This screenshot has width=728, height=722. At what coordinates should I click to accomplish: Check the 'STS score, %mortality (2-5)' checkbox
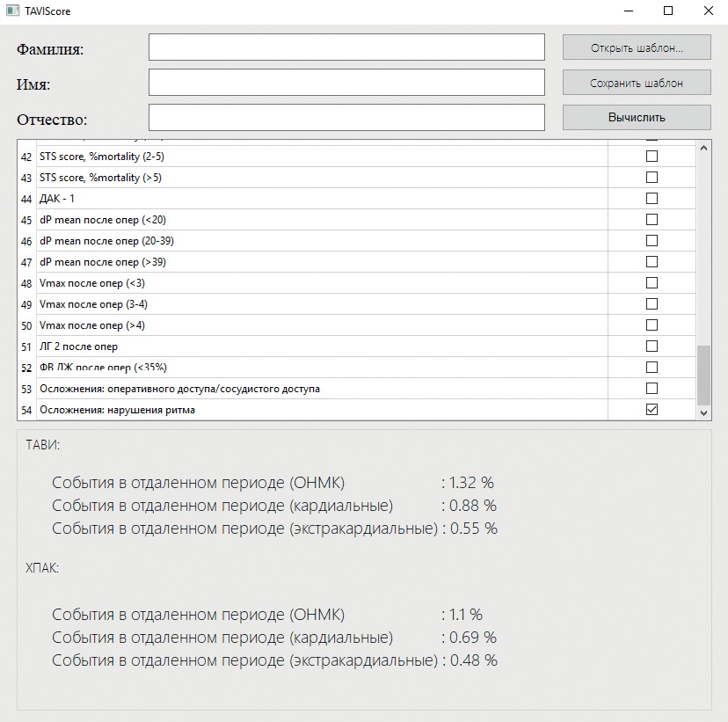pos(652,156)
